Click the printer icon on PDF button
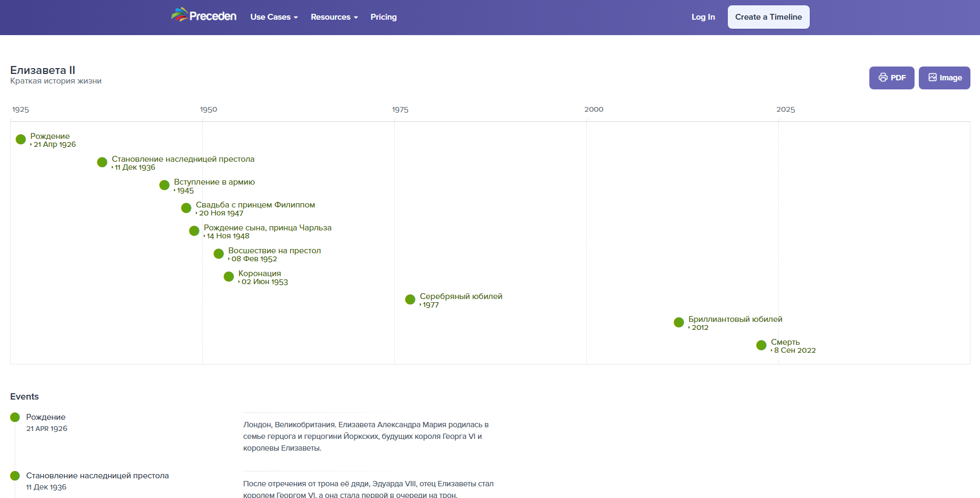This screenshot has width=980, height=498. (883, 78)
